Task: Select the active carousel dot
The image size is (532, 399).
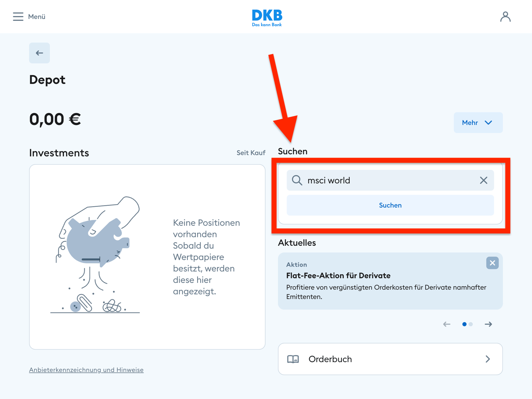Action: click(465, 324)
